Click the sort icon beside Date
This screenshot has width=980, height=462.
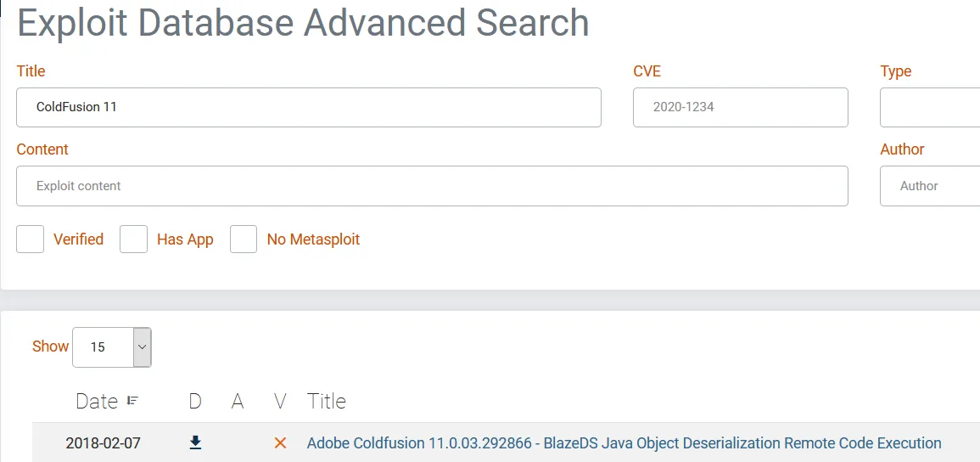pyautogui.click(x=133, y=401)
